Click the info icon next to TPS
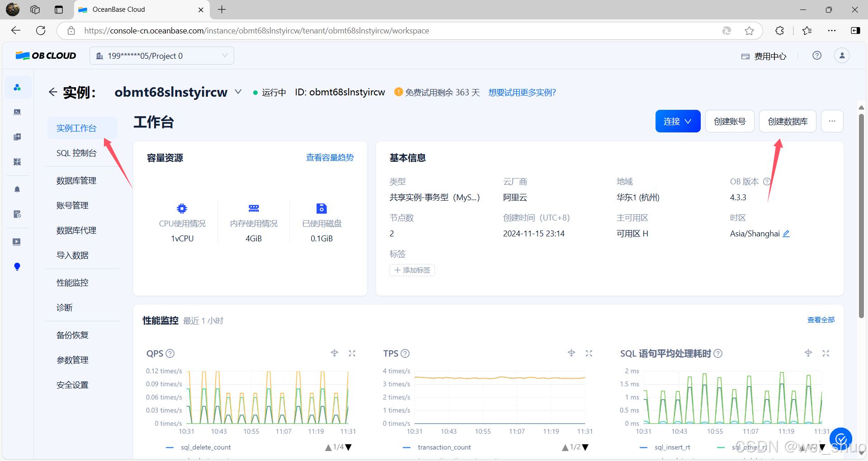868x461 pixels. click(405, 353)
